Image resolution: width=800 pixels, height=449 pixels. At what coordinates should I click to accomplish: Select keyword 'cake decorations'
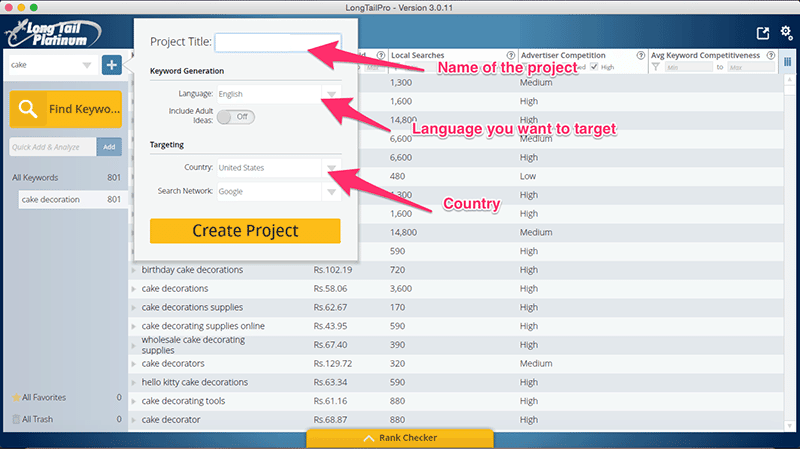point(175,289)
